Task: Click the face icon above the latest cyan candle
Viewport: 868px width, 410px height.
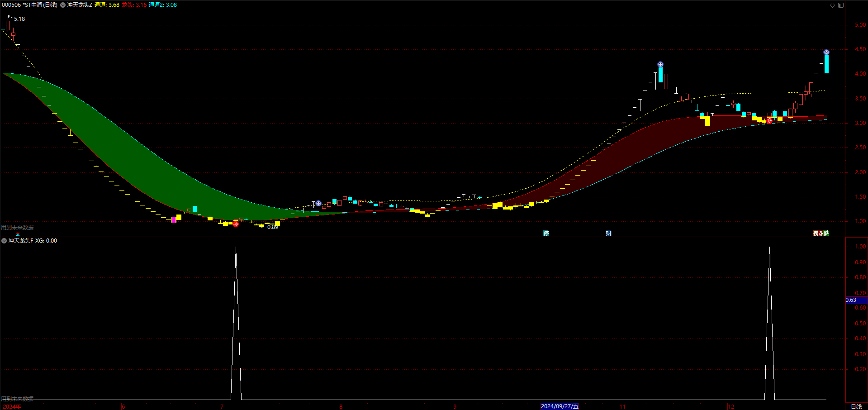Action: [x=826, y=52]
